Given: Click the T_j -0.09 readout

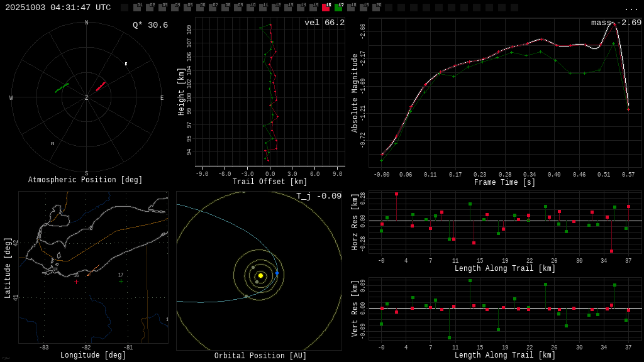Looking at the screenshot, I should pos(319,196).
